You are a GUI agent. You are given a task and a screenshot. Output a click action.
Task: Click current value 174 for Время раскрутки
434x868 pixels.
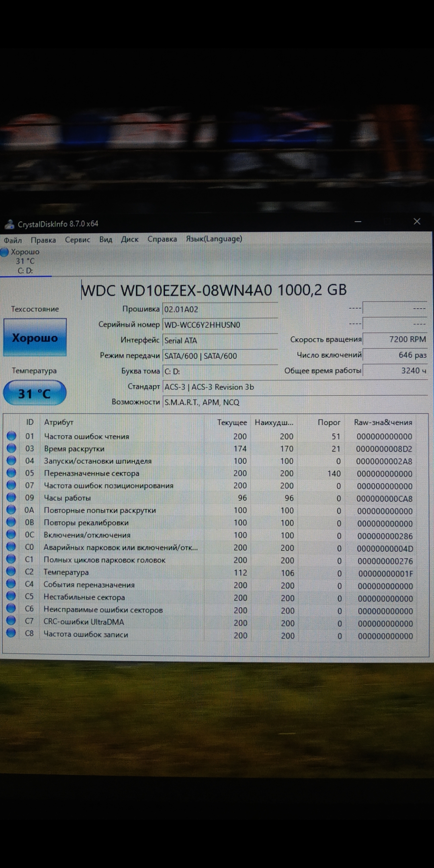[x=240, y=448]
